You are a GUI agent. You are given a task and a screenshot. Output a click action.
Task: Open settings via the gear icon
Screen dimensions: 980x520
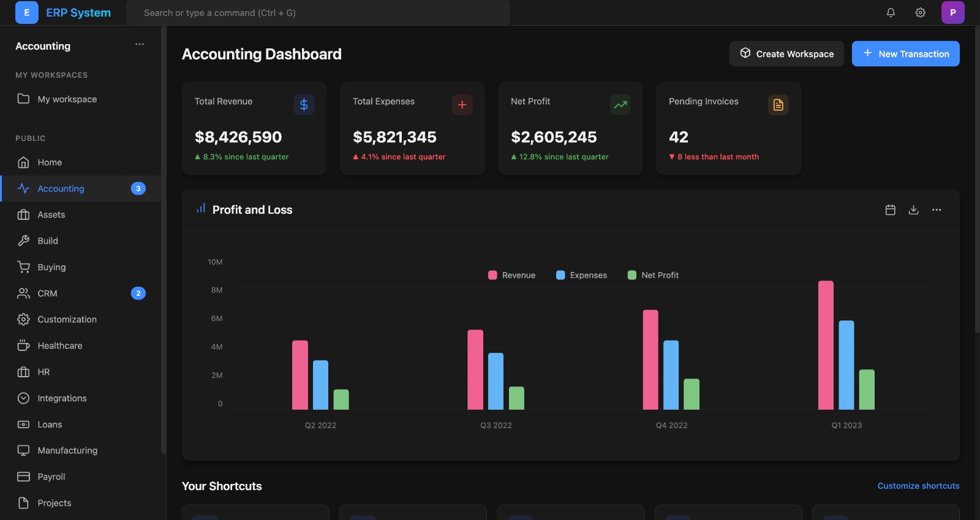click(920, 12)
